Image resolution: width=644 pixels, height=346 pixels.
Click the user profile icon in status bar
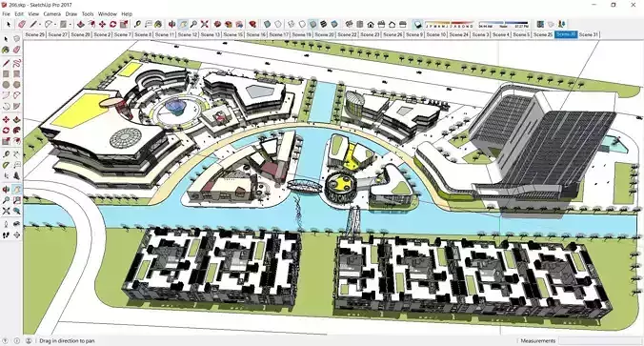(x=29, y=340)
